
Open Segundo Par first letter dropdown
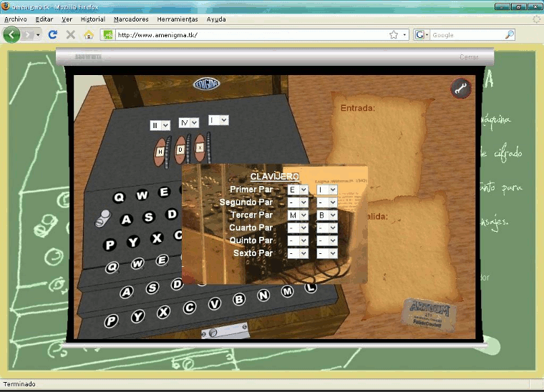[x=298, y=202]
